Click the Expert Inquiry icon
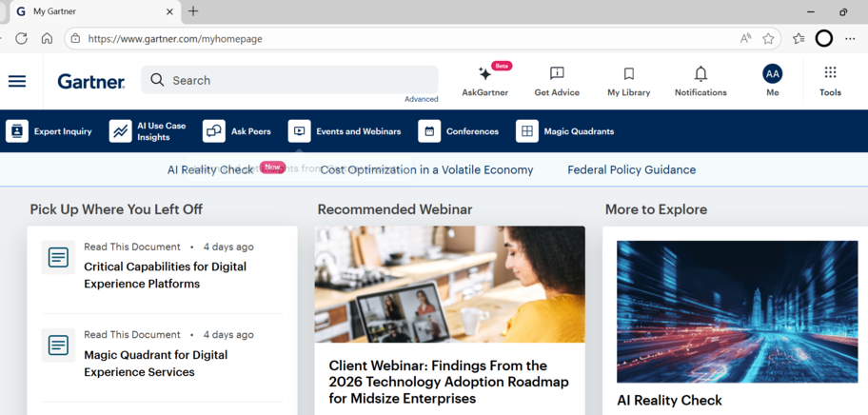The image size is (868, 415). tap(17, 131)
